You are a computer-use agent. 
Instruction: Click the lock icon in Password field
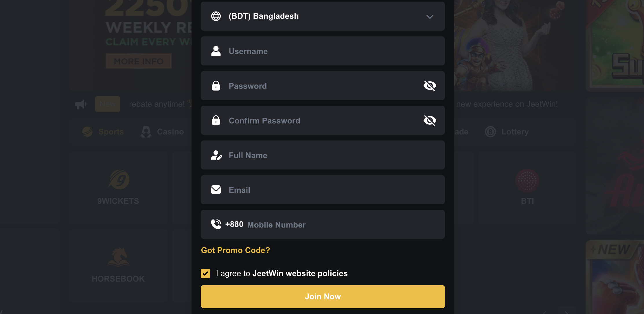(x=216, y=86)
